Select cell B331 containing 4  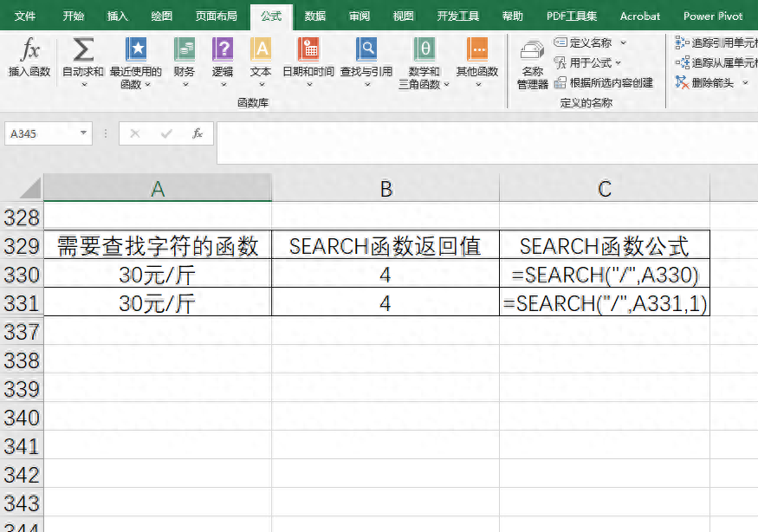click(385, 302)
